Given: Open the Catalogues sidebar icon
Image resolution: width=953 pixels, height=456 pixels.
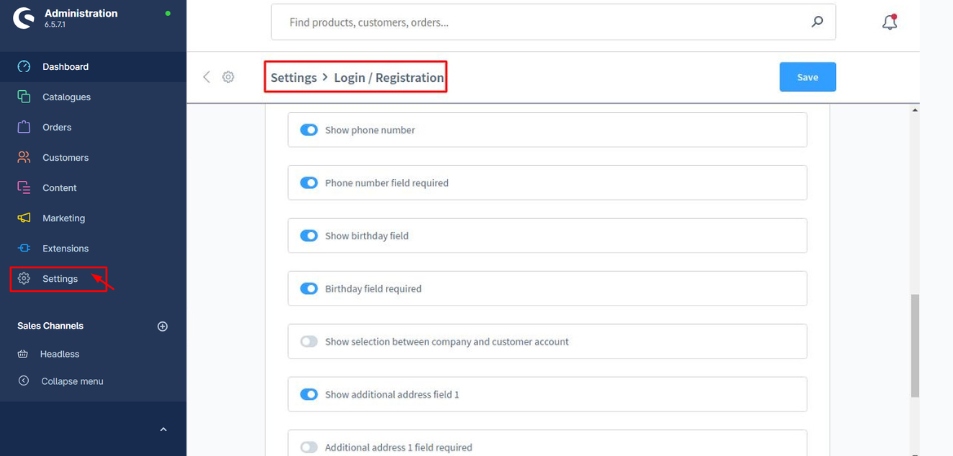Looking at the screenshot, I should point(24,97).
